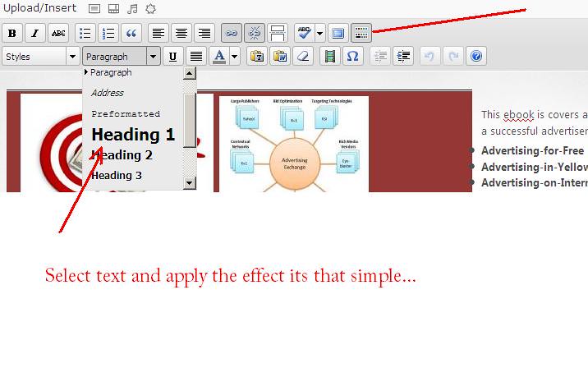This screenshot has height=368, width=588.
Task: Open the Styles dropdown
Action: pyautogui.click(x=41, y=57)
